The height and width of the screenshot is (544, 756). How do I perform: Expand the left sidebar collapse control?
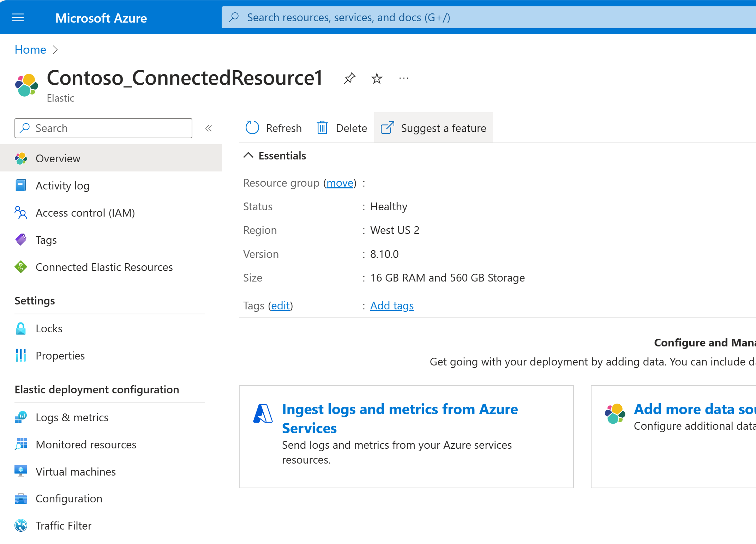pos(208,128)
